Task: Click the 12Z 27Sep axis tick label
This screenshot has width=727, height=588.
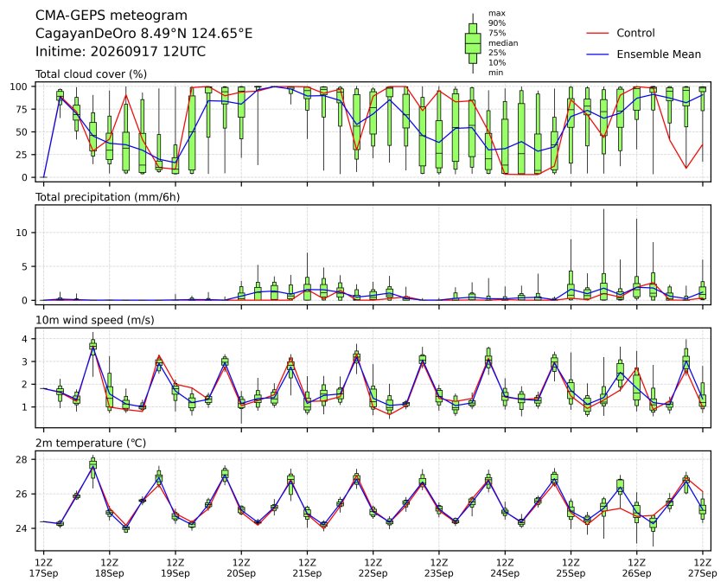Action: pyautogui.click(x=703, y=568)
